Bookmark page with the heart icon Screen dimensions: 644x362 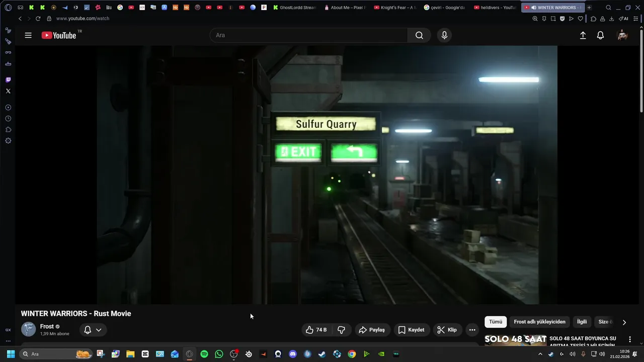pos(580,19)
